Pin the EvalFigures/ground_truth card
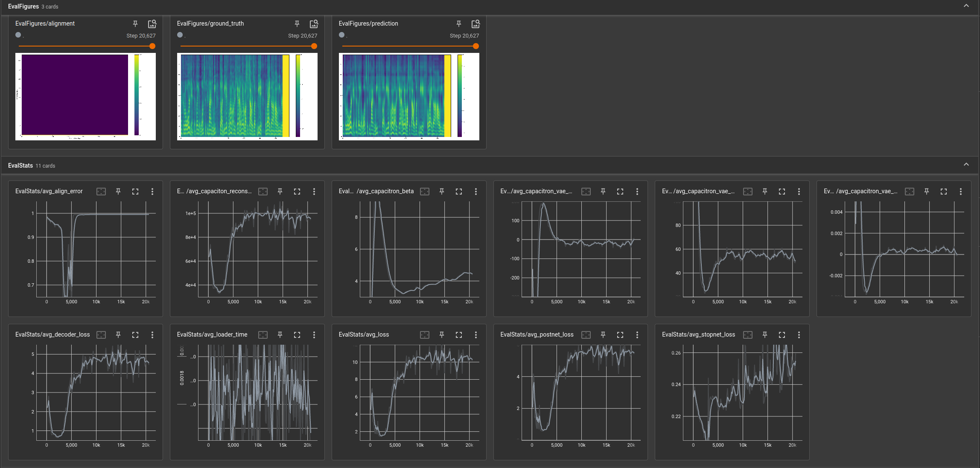 coord(297,23)
